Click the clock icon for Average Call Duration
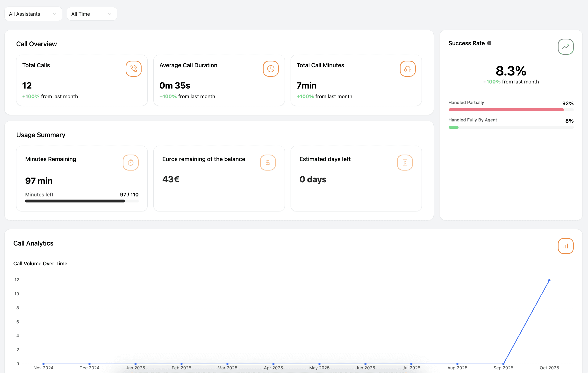 [271, 69]
